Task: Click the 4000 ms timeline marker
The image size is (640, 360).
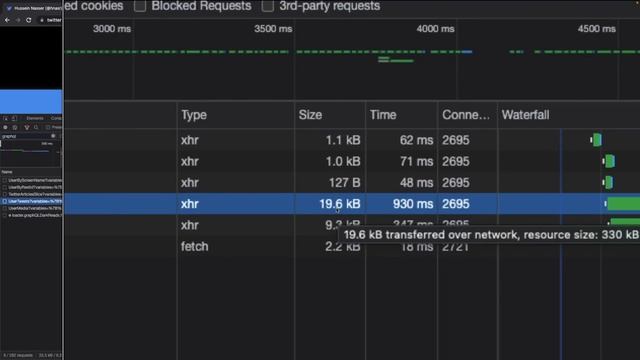Action: (x=435, y=29)
